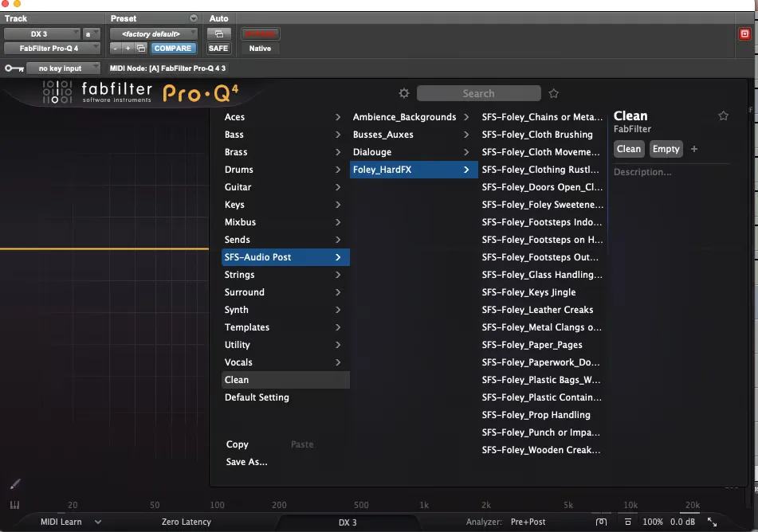Toggle the BYPASS button

point(260,33)
